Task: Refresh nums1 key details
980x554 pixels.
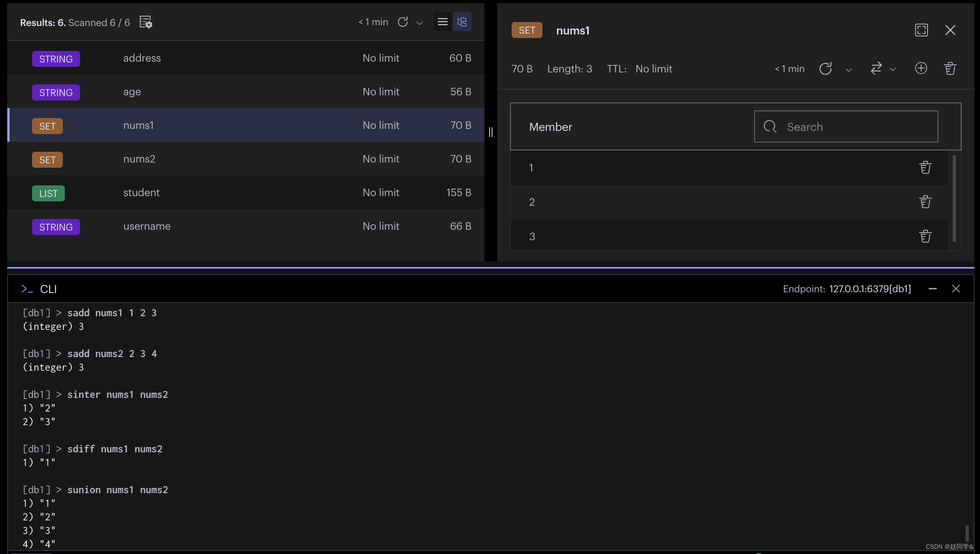Action: 825,69
